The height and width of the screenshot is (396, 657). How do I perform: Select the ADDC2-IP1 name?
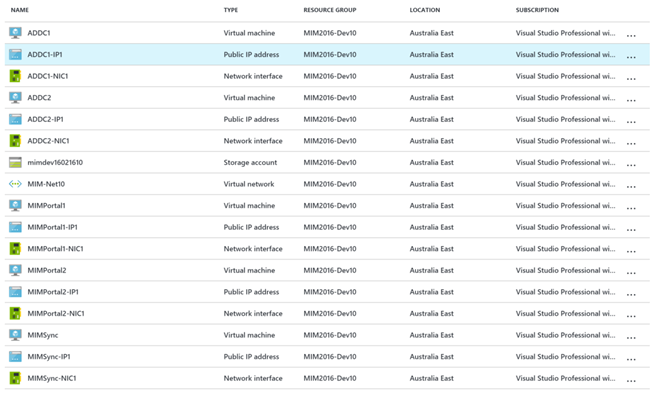(46, 119)
